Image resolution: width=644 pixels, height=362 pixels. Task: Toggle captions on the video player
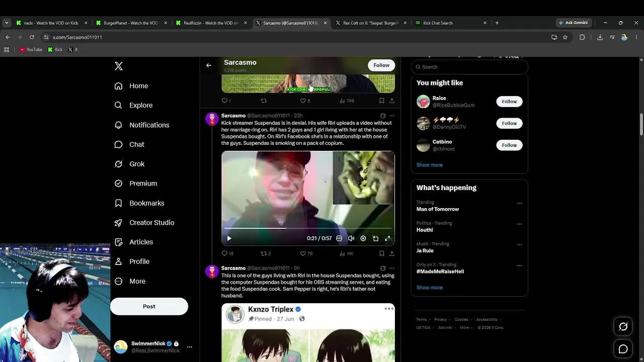click(339, 238)
